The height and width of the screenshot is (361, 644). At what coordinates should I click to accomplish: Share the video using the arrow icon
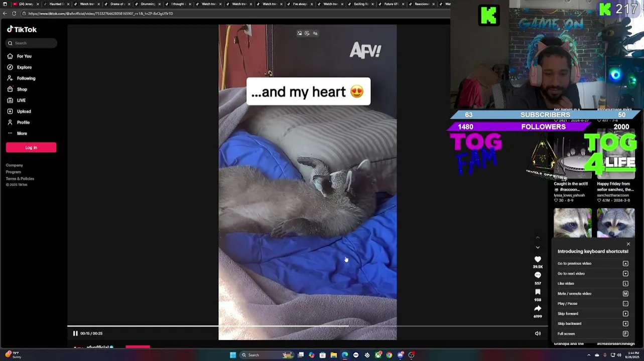[538, 308]
